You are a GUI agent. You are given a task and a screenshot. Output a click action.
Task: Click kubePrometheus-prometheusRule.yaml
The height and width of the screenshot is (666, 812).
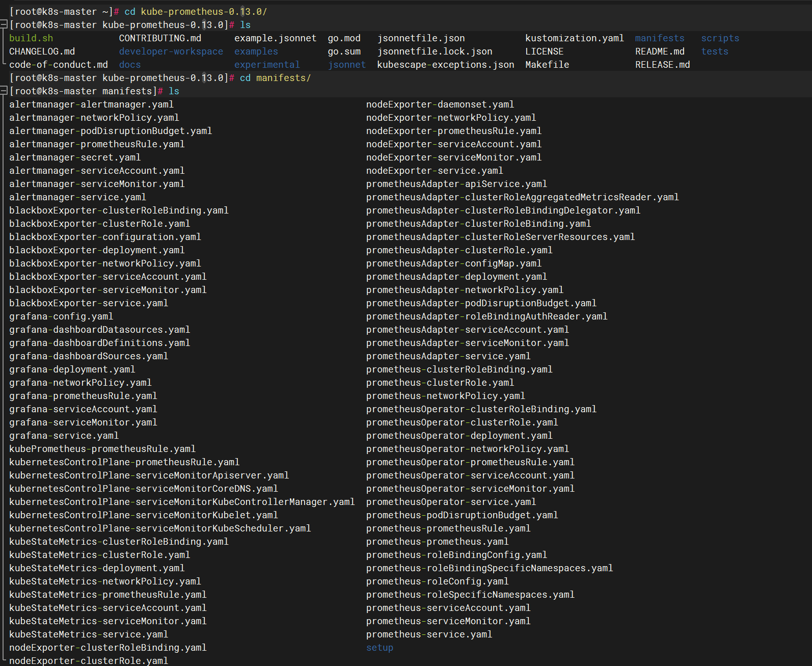(x=102, y=449)
